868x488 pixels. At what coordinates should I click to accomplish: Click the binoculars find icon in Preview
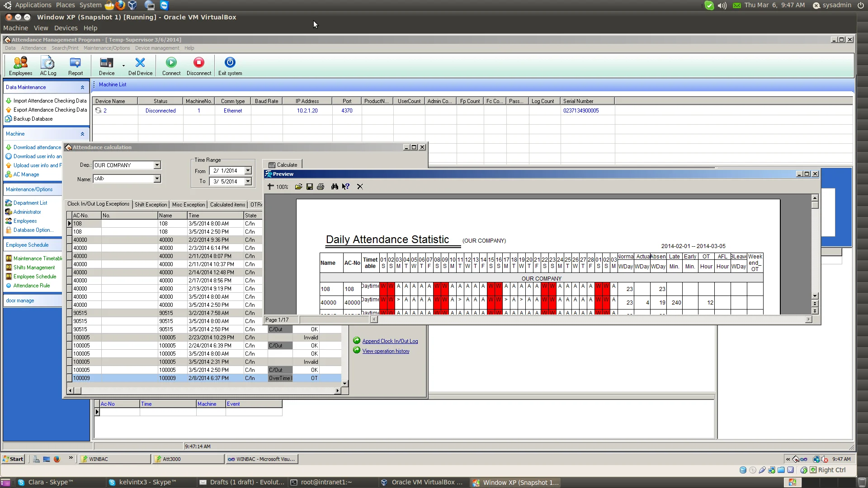point(335,187)
